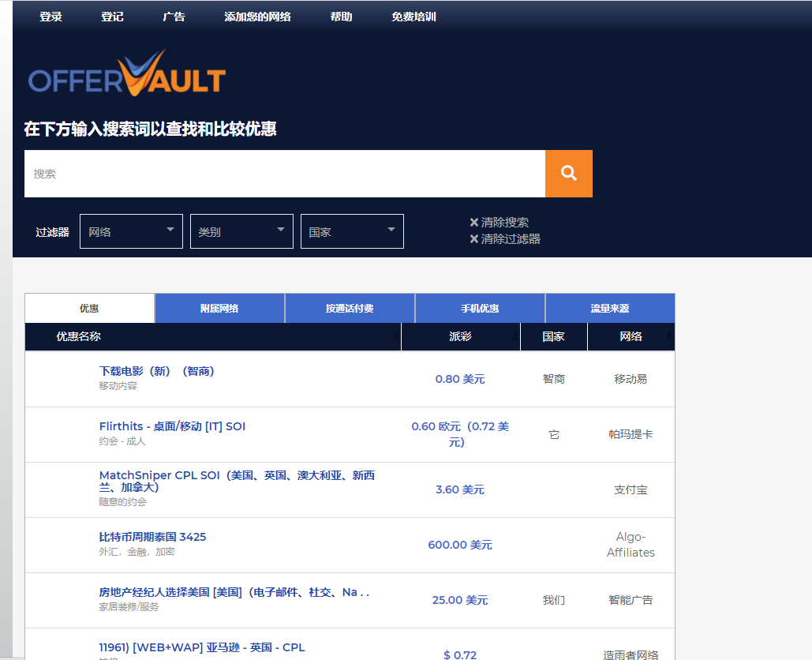Select the 按通话付费 tab
This screenshot has height=660, width=812.
pos(350,309)
